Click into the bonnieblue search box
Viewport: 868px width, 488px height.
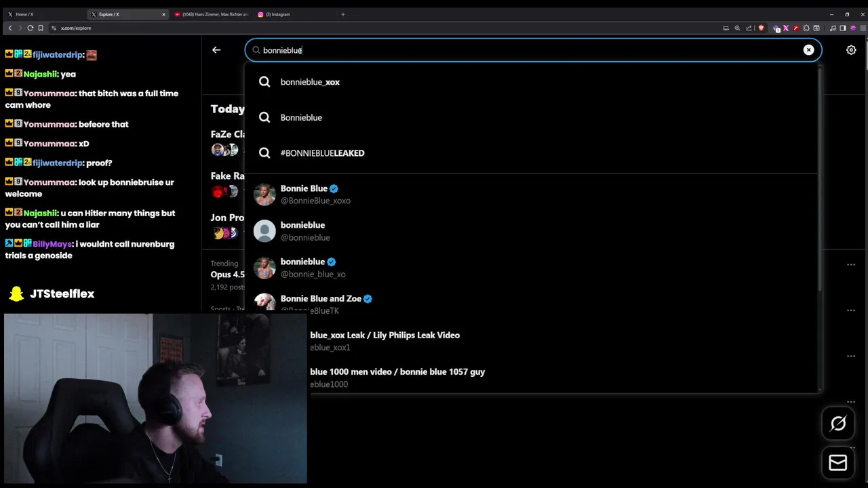pyautogui.click(x=533, y=50)
